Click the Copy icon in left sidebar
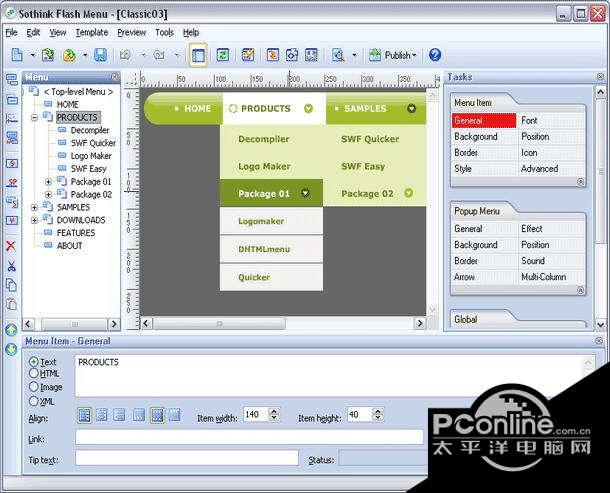Viewport: 610px width, 493px height. (x=11, y=285)
